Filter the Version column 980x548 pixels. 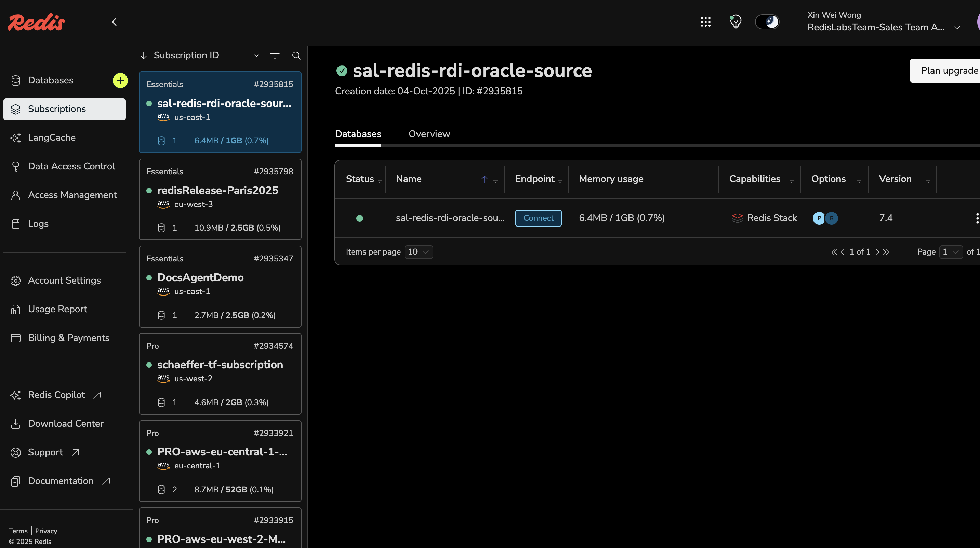(928, 180)
